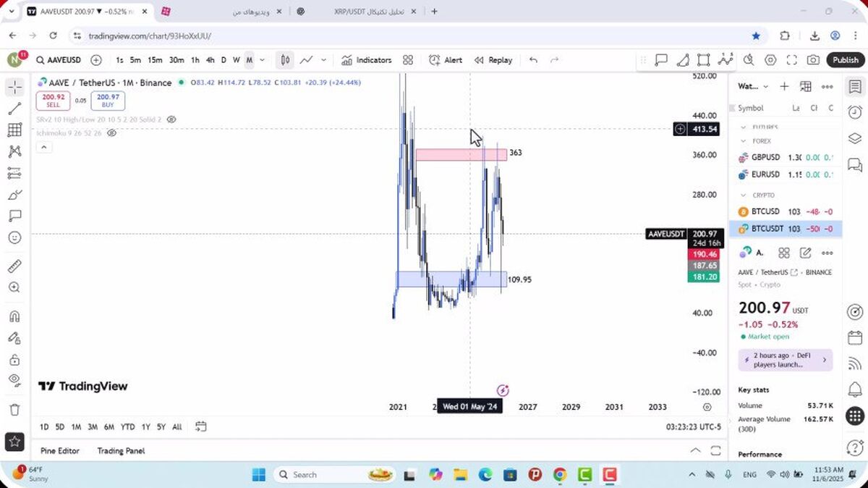868x488 pixels.
Task: Select the YTD date range
Action: click(x=127, y=427)
